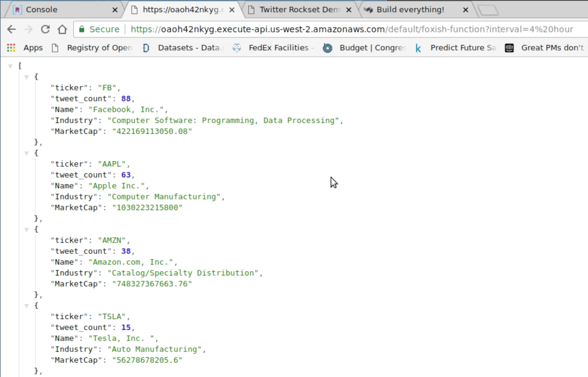Close the oaoh42nkyg API tab

pyautogui.click(x=232, y=10)
